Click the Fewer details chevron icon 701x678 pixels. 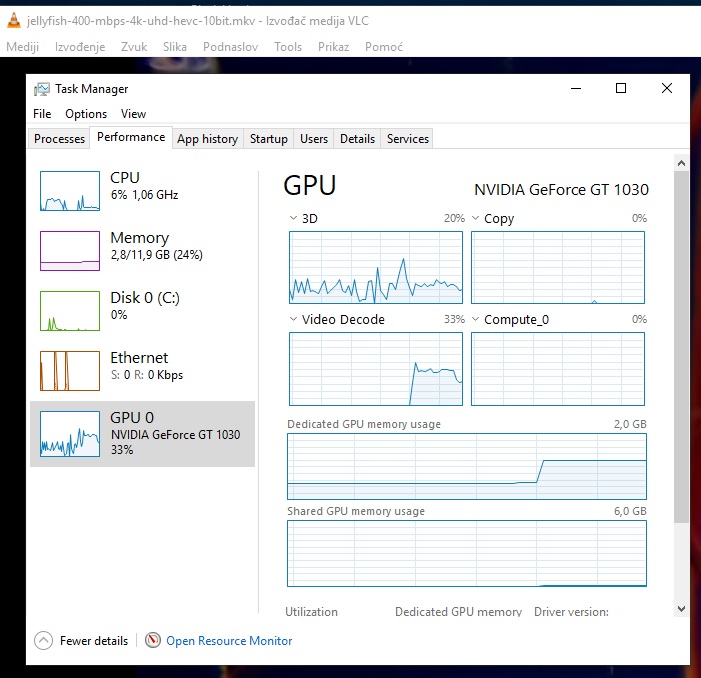[43, 641]
